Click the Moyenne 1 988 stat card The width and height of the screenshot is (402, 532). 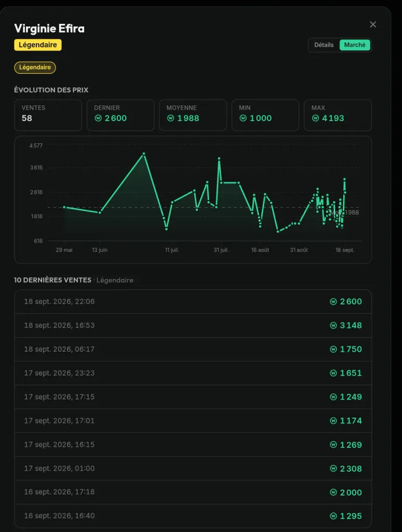point(193,115)
